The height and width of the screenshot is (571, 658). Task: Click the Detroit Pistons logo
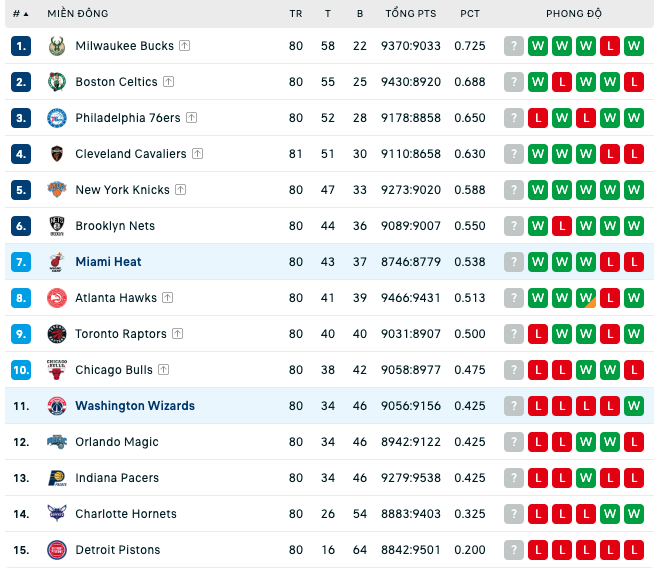tap(57, 550)
